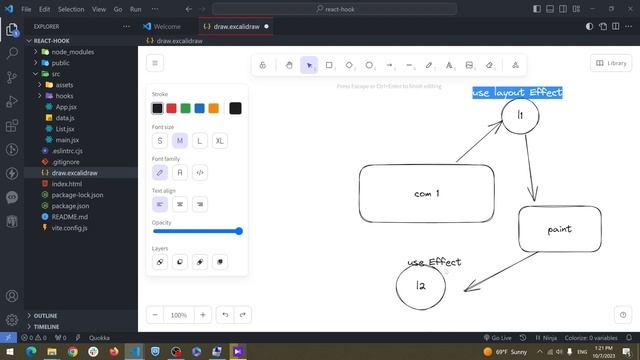
Task: Bring layer to front
Action: coord(220,262)
